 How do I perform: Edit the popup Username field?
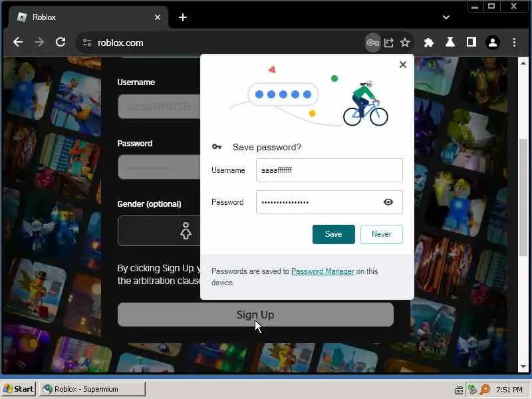pyautogui.click(x=329, y=170)
